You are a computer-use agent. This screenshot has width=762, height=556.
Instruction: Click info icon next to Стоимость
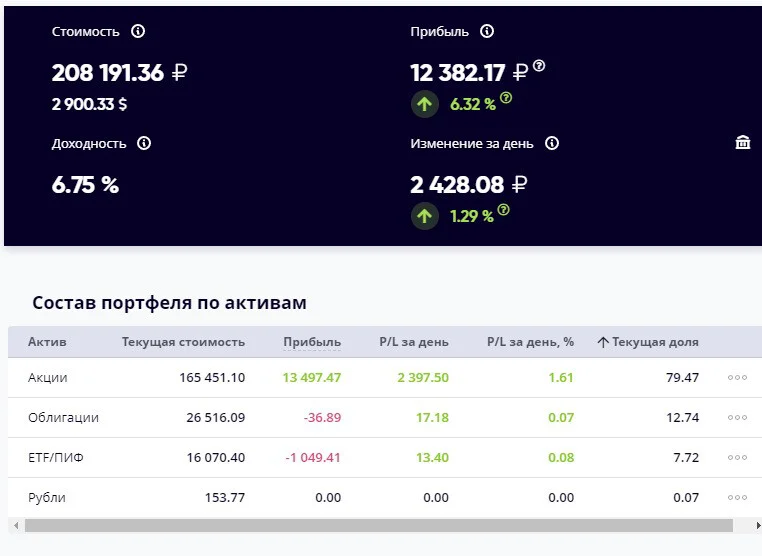138,32
